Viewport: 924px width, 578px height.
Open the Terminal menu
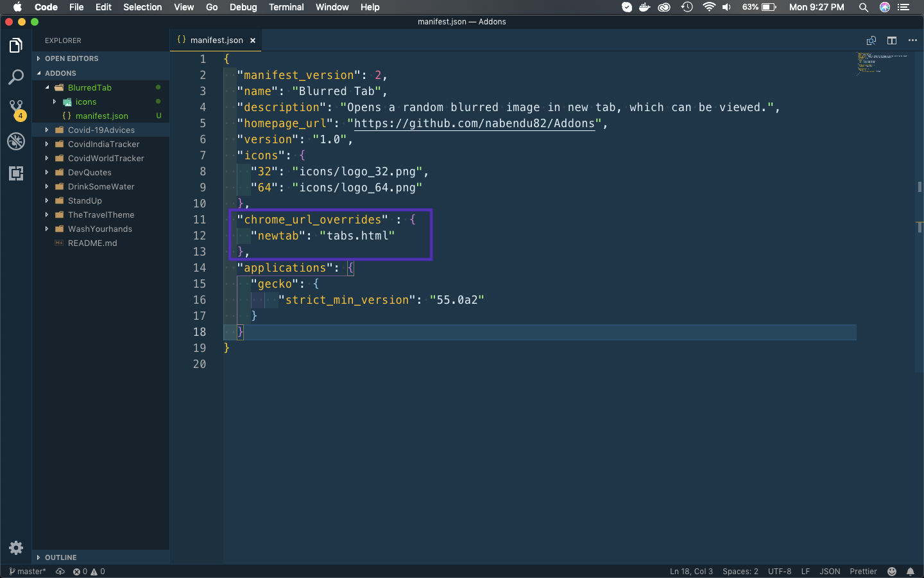coord(286,7)
